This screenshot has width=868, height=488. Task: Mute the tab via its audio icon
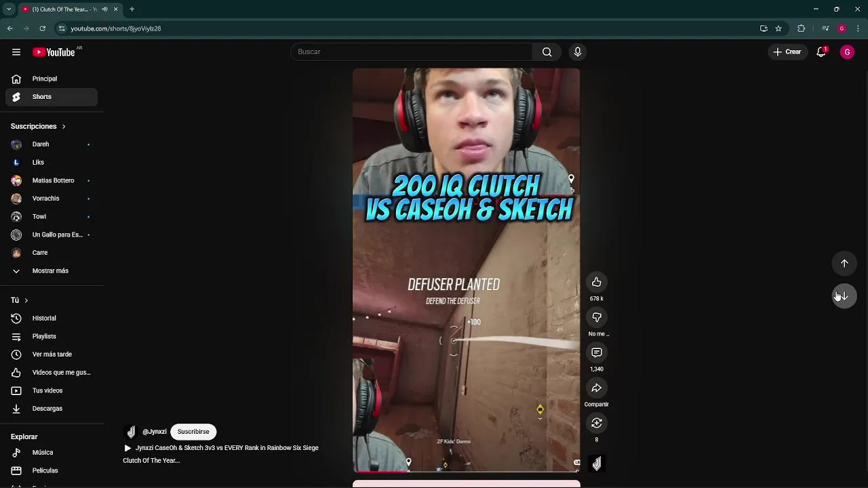(x=104, y=9)
